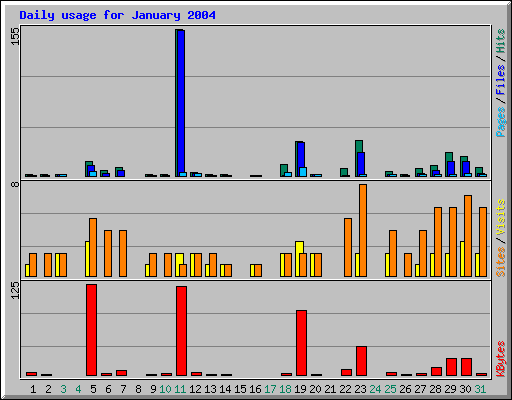This screenshot has width=512, height=400.
Task: Click the tallest orange Sites bar for day 23
Action: point(363,230)
